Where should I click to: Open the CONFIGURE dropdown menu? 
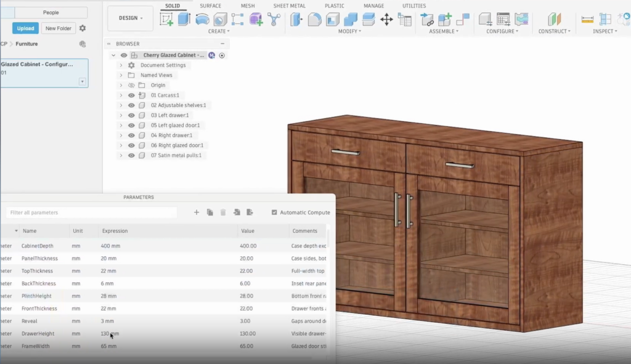tap(502, 31)
